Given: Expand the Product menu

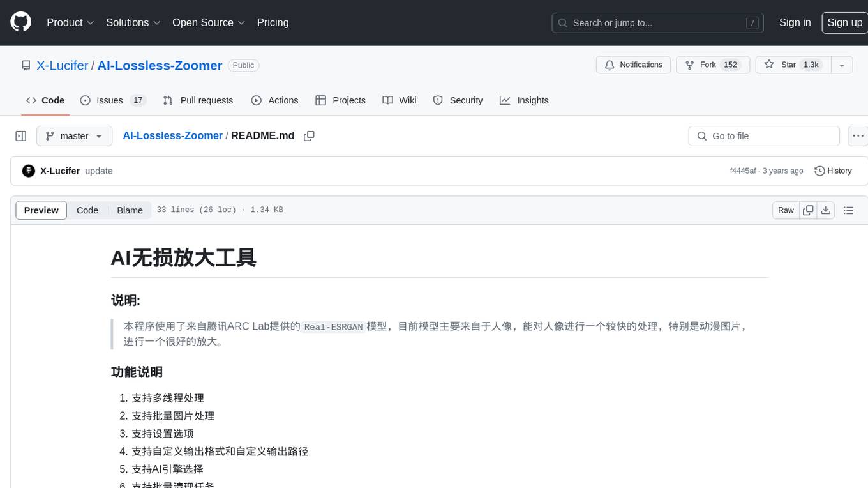Looking at the screenshot, I should (x=70, y=22).
